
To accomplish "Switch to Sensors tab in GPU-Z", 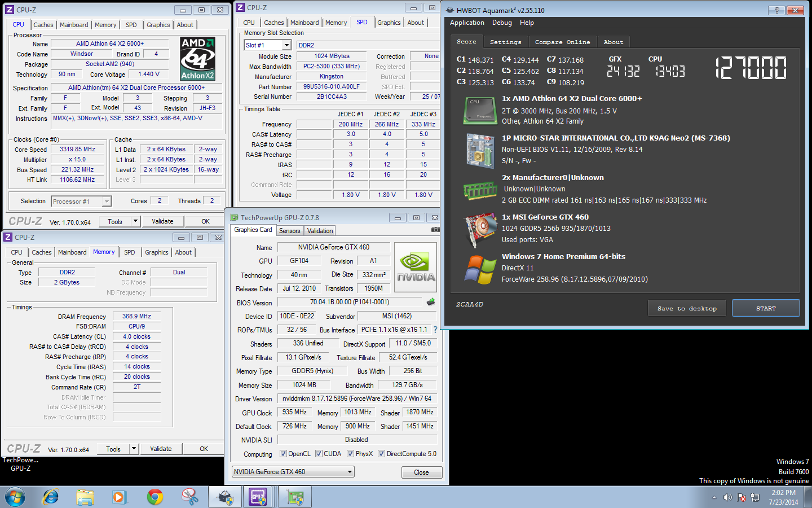I will [x=290, y=231].
